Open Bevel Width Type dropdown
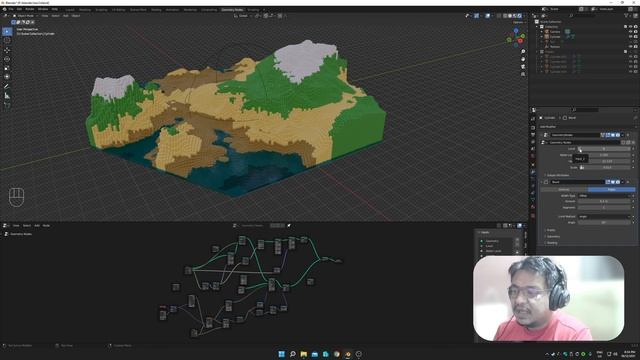 click(604, 196)
